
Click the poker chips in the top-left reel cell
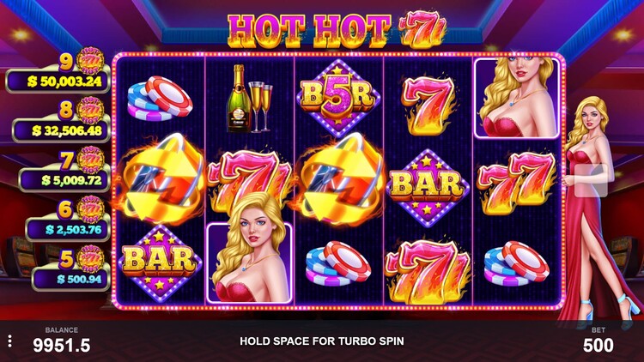160,99
